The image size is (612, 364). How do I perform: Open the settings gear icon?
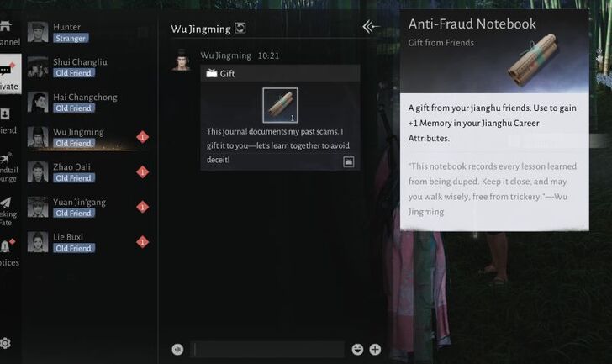(x=5, y=343)
